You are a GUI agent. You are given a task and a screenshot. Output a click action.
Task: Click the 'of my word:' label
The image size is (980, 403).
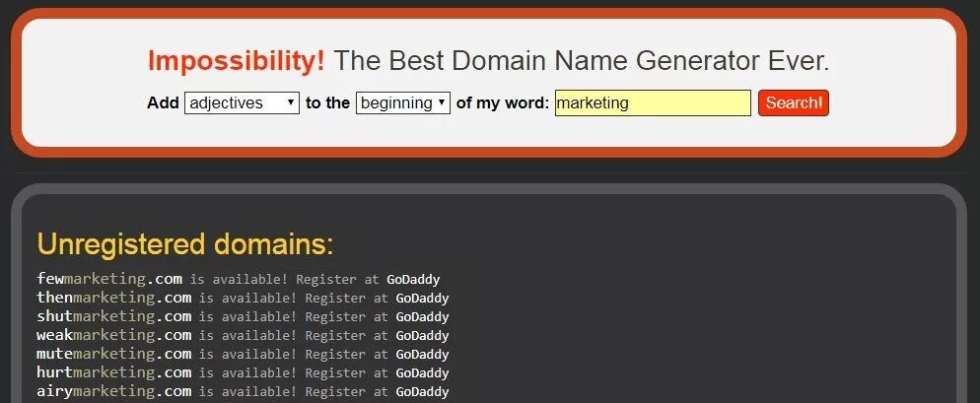click(x=503, y=103)
